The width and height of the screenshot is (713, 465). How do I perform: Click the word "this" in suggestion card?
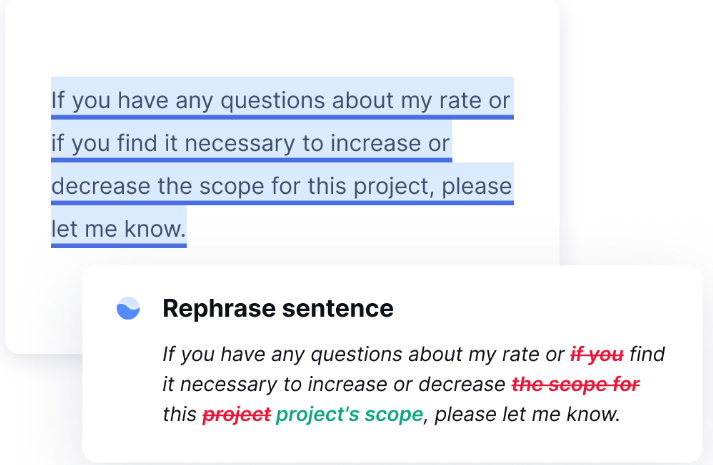pos(179,414)
